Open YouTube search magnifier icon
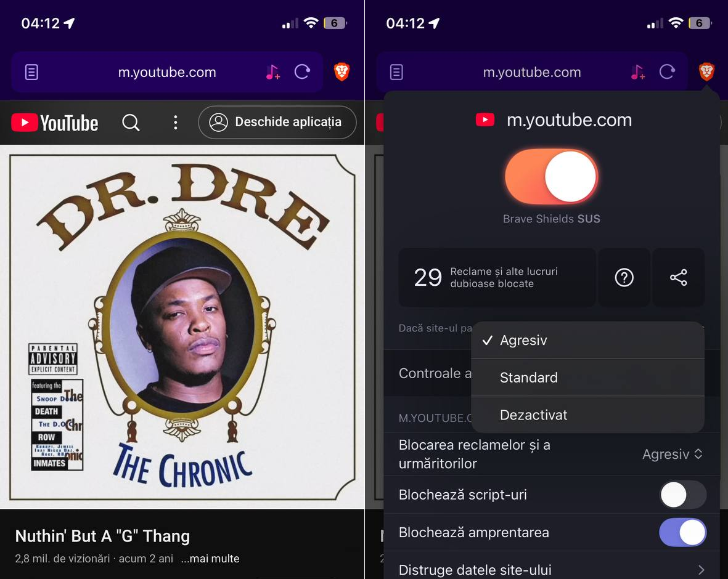 tap(131, 123)
